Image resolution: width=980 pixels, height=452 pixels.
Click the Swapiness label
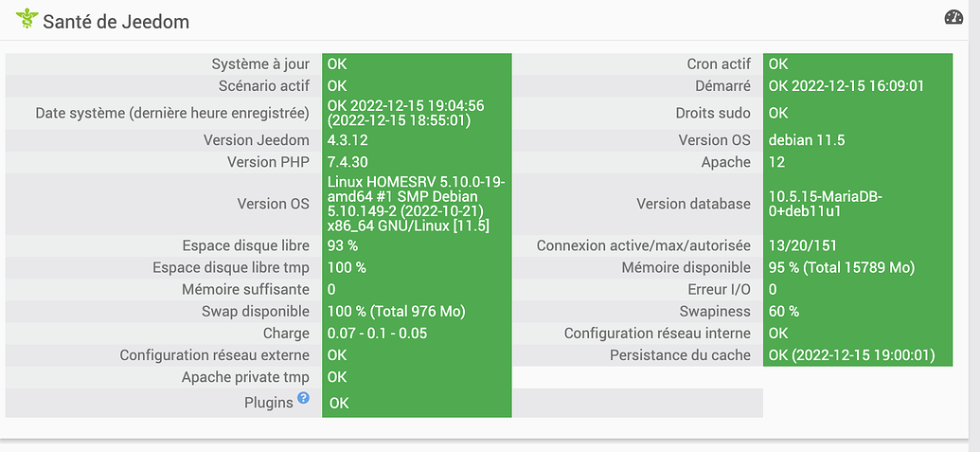pyautogui.click(x=716, y=312)
